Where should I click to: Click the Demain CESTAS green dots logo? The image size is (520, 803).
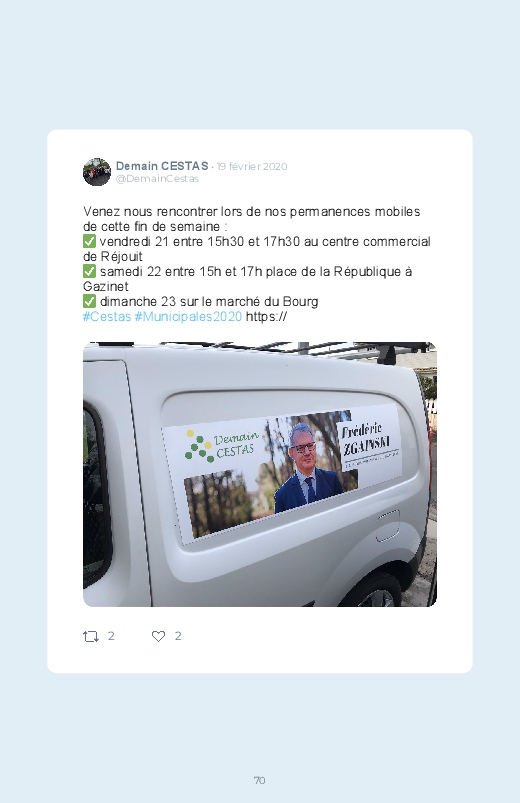[x=199, y=446]
